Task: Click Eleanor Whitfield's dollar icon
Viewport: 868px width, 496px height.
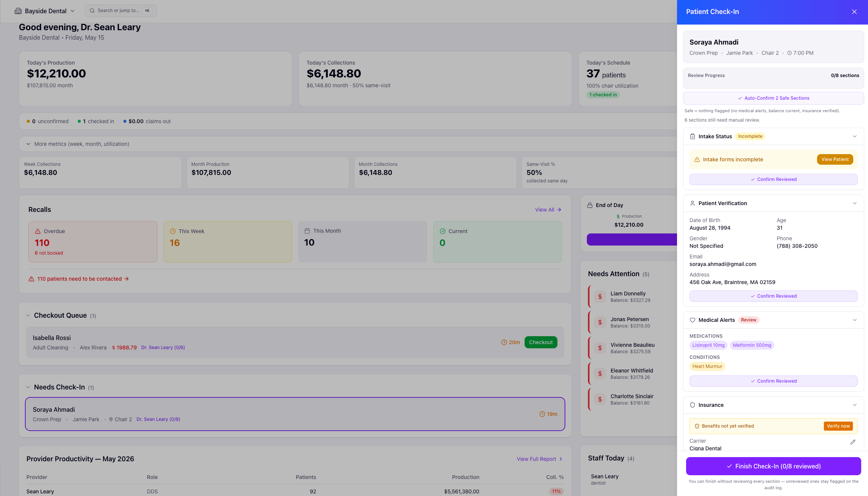Action: click(600, 374)
